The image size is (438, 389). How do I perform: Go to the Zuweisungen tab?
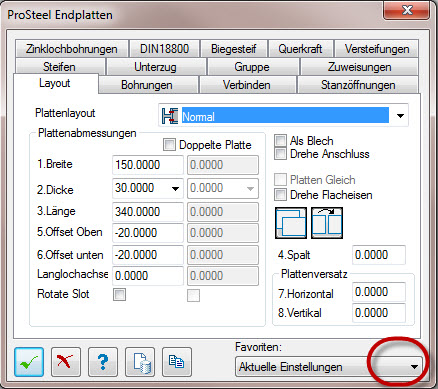tap(359, 67)
